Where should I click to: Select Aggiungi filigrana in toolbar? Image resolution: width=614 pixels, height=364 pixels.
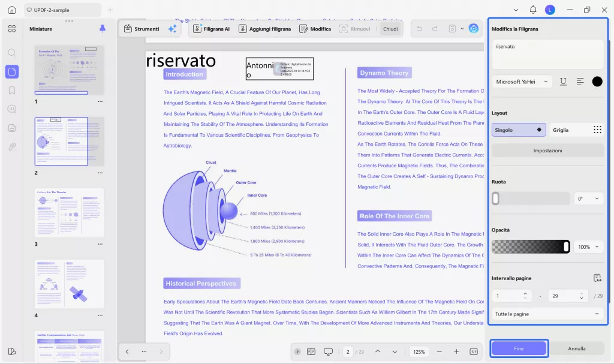coord(264,29)
